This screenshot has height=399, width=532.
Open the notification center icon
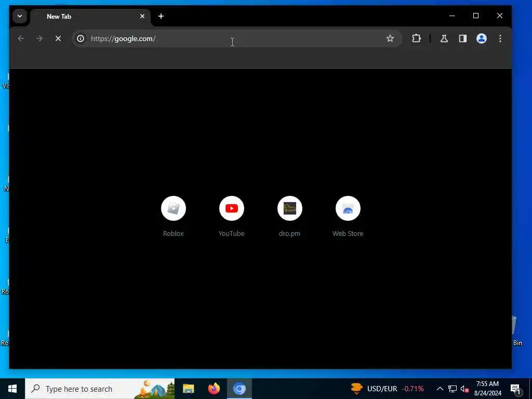(515, 389)
